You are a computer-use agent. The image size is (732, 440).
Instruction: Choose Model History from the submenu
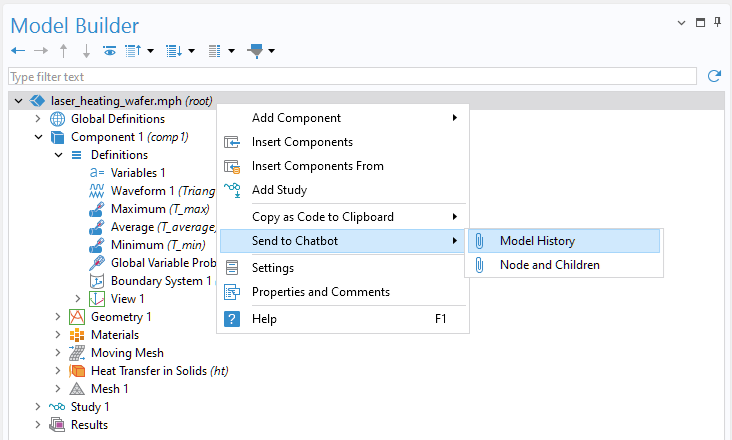pyautogui.click(x=537, y=241)
